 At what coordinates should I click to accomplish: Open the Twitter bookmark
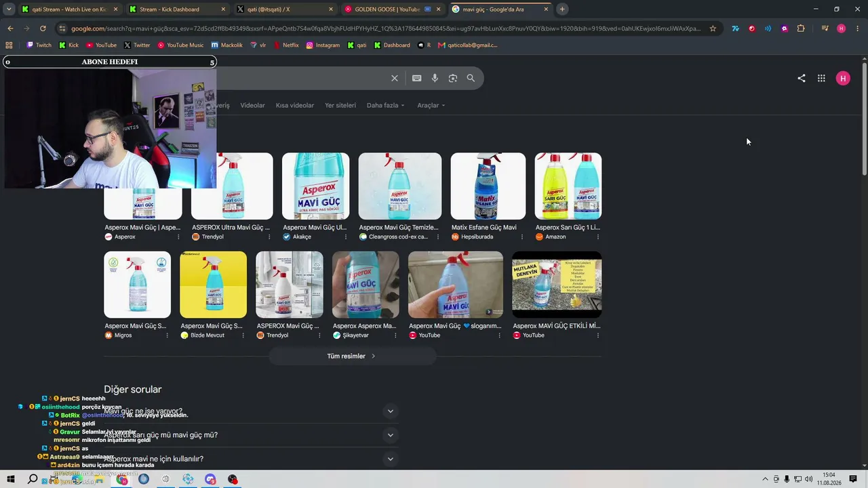(x=137, y=45)
